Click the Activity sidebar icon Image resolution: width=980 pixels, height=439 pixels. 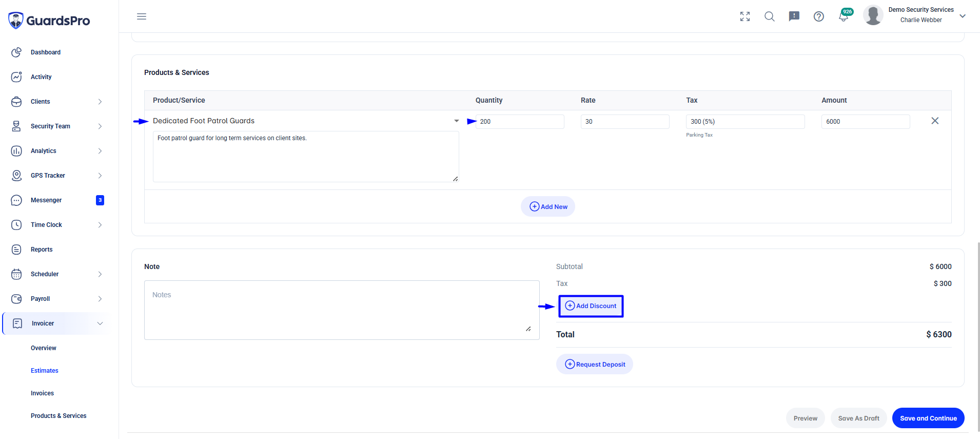(x=16, y=77)
